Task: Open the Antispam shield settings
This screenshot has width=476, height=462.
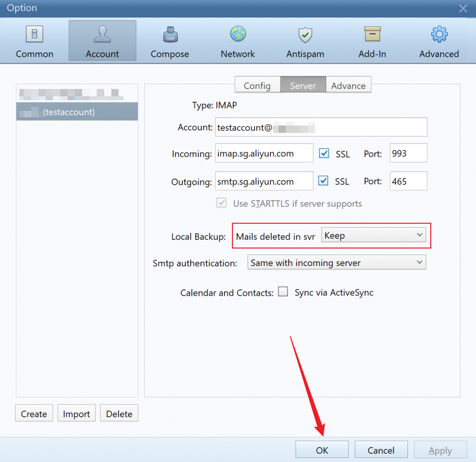Action: (305, 41)
